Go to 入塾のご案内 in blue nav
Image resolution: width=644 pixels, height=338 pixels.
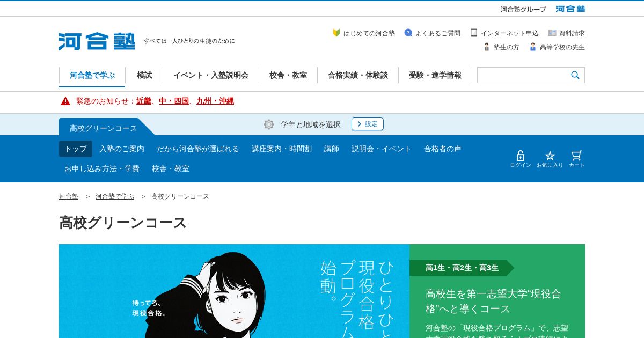point(122,149)
